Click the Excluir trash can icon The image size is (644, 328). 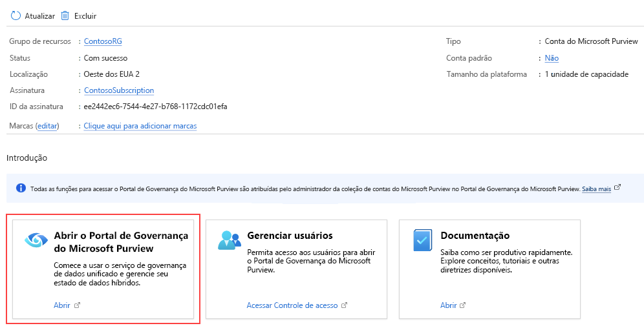65,16
